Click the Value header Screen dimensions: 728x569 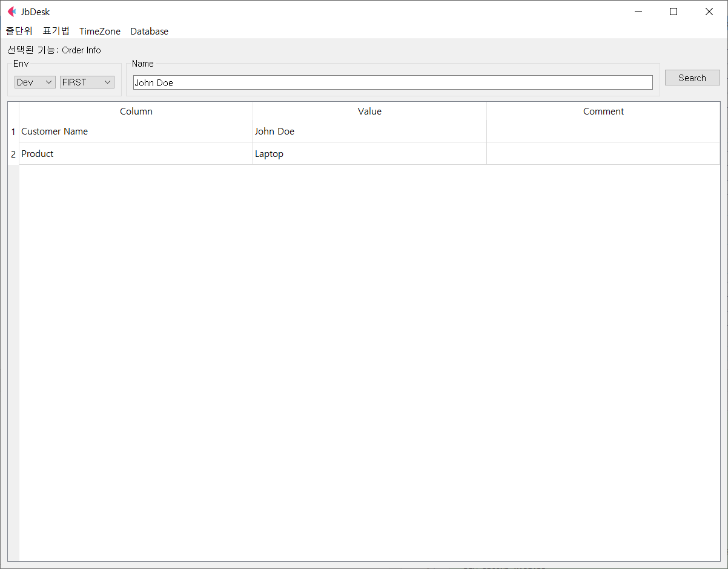pos(370,111)
